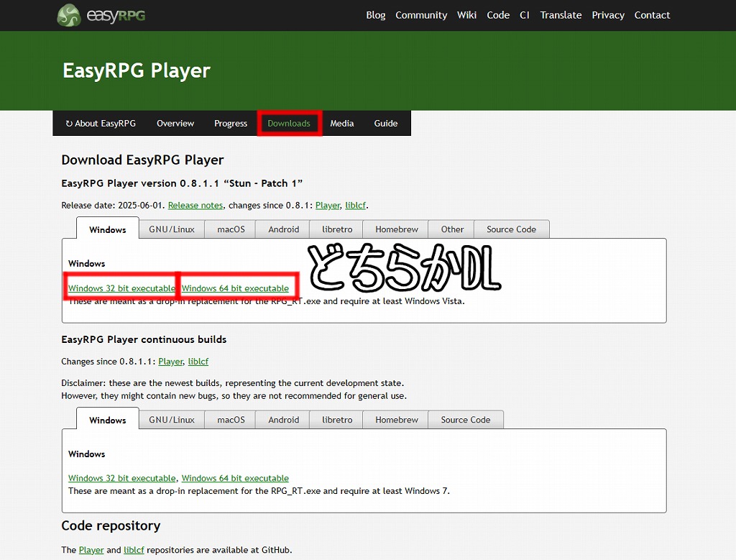Viewport: 736px width, 560px height.
Task: Switch to Android tab under continuous builds
Action: tap(283, 420)
